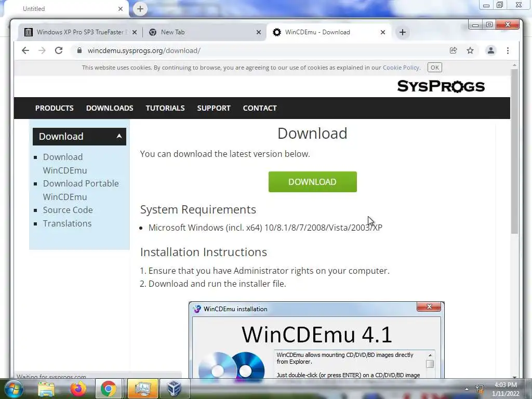Click the WinCDEmu installation screenshot image
The image size is (532, 399).
tap(316, 340)
